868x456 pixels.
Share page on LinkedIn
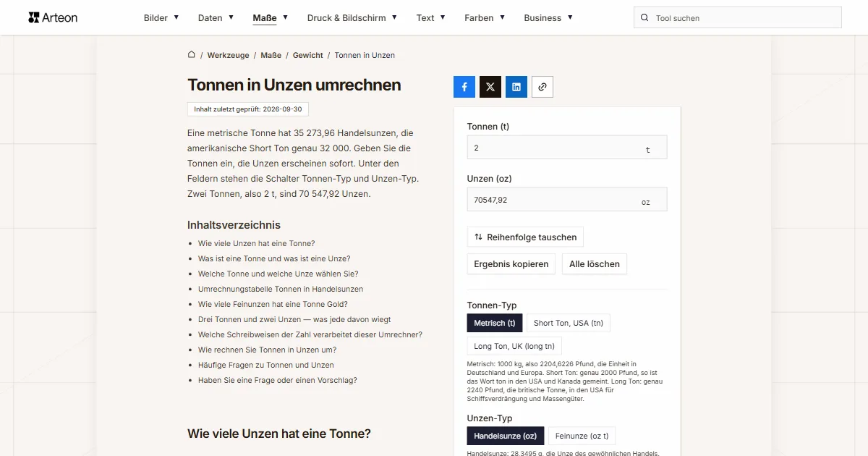[x=516, y=87]
